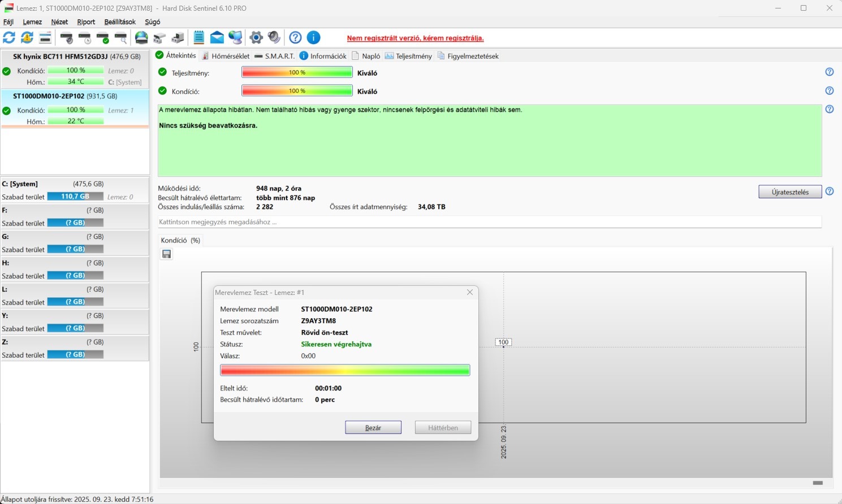Open the Lemez menu
Viewport: 842px width, 504px height.
pos(32,22)
